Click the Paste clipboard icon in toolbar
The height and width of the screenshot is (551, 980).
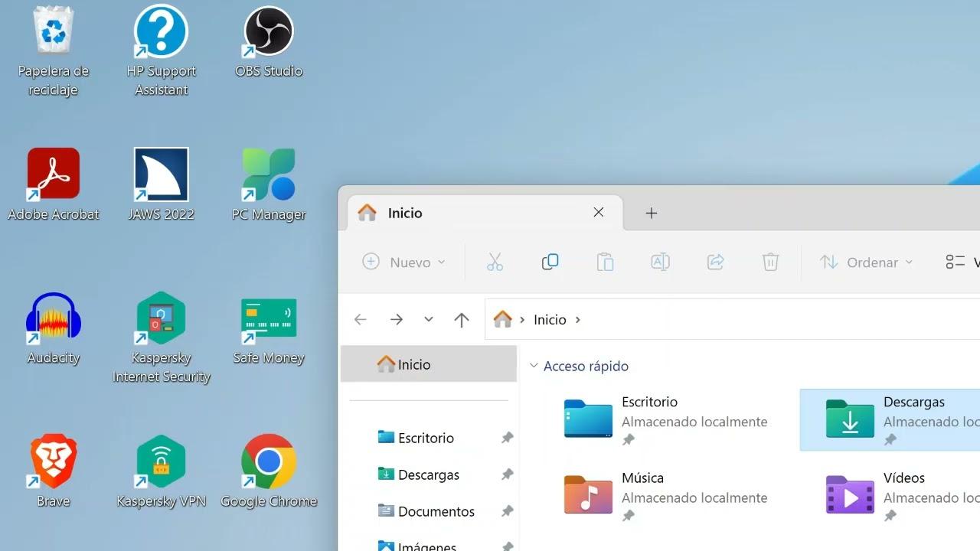pos(605,262)
